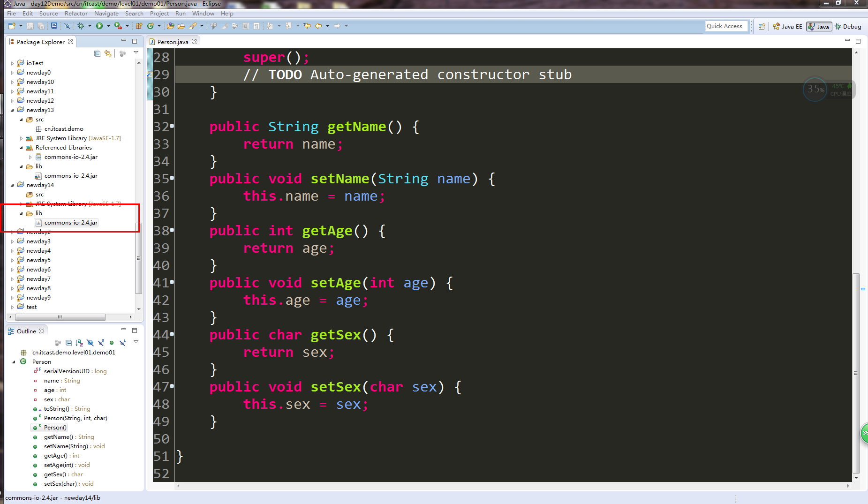This screenshot has height=504, width=868.
Task: Collapse the newday13 project
Action: click(x=12, y=110)
